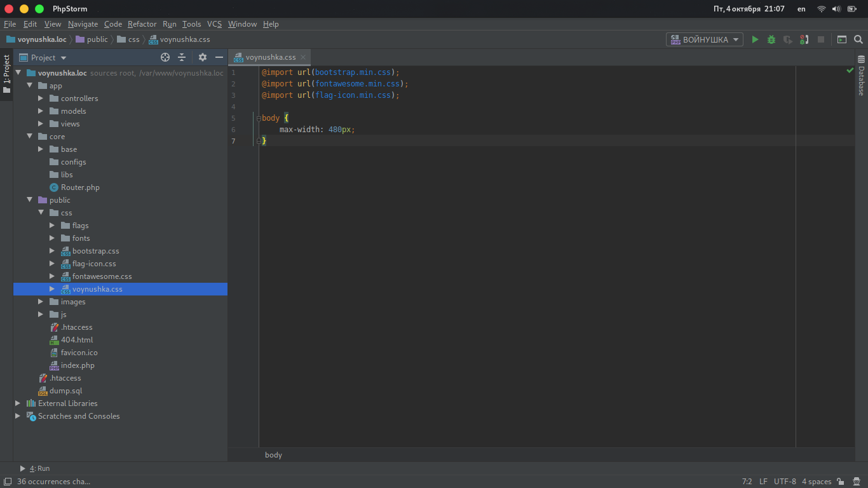
Task: Collapse the public folder in project tree
Action: point(29,200)
